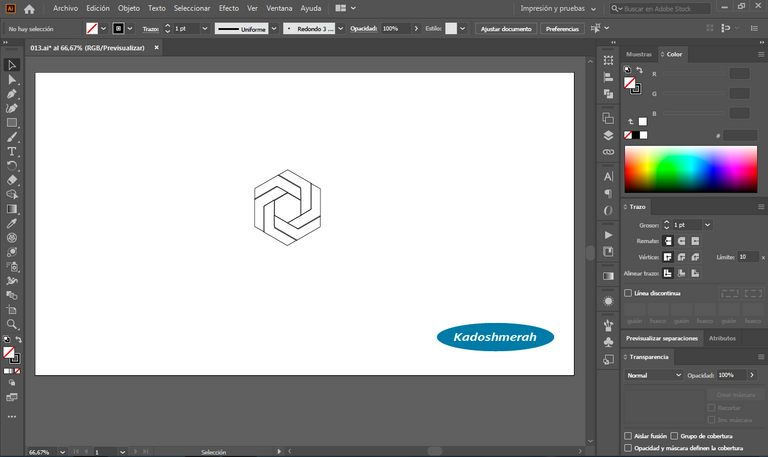Open the Objeto menu
768x457 pixels.
click(129, 8)
